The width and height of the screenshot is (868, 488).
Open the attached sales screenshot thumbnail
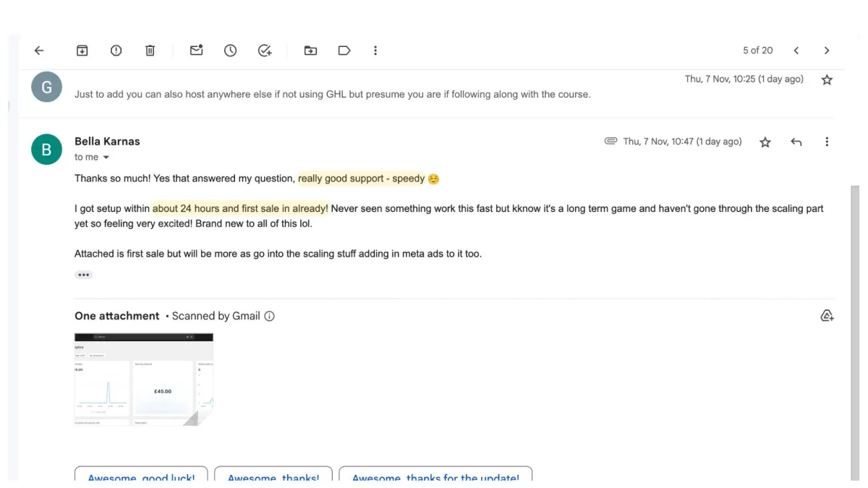pyautogui.click(x=143, y=379)
